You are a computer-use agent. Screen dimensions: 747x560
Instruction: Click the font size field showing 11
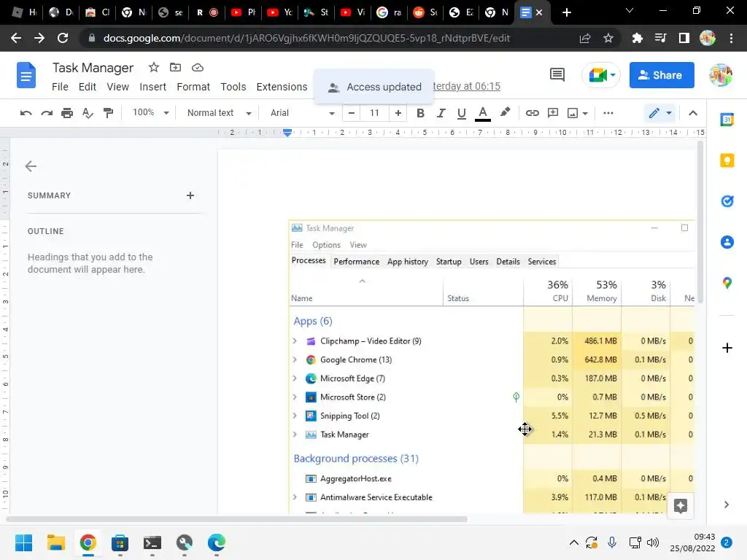tap(374, 113)
